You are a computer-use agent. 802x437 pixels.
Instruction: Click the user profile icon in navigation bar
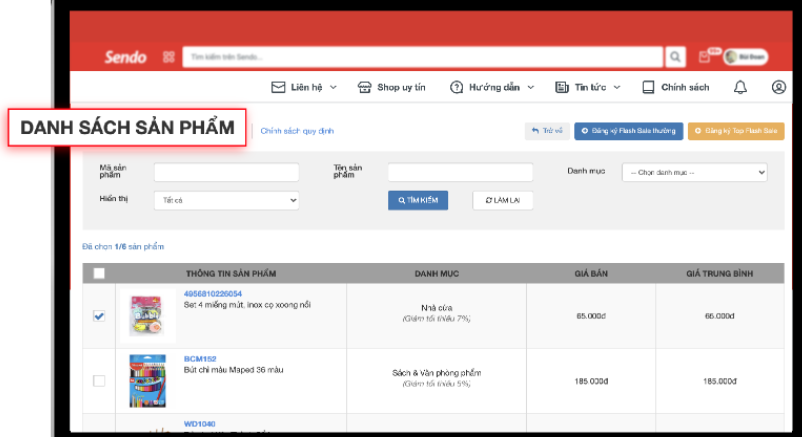[779, 87]
